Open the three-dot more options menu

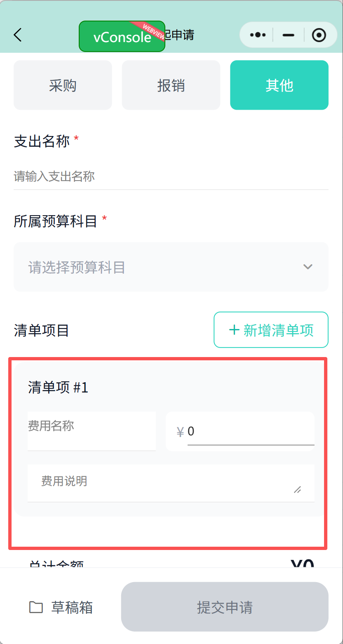pos(257,35)
